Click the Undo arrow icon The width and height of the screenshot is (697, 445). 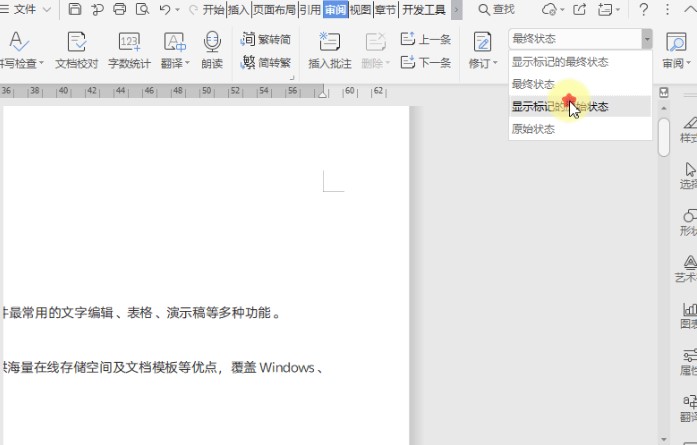(x=165, y=9)
